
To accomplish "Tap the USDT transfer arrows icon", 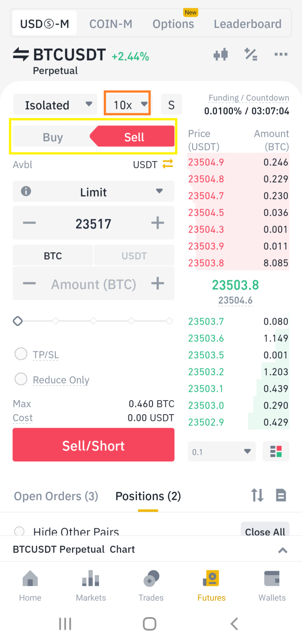I will (x=168, y=164).
